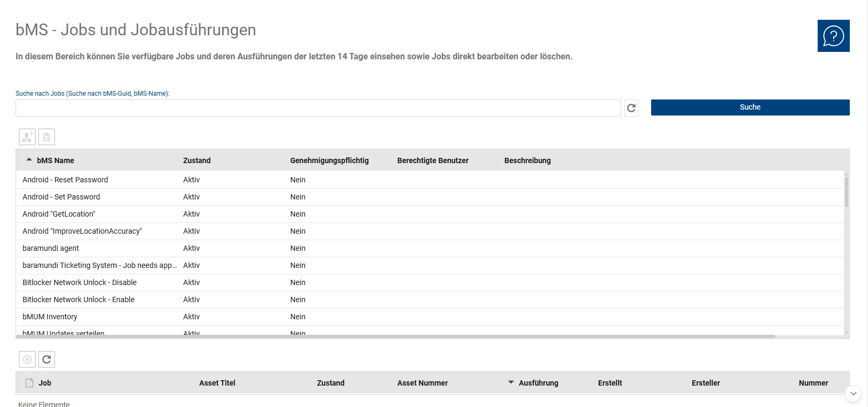The image size is (868, 407).
Task: Click the Genehmigungspflichtig column header
Action: [329, 160]
